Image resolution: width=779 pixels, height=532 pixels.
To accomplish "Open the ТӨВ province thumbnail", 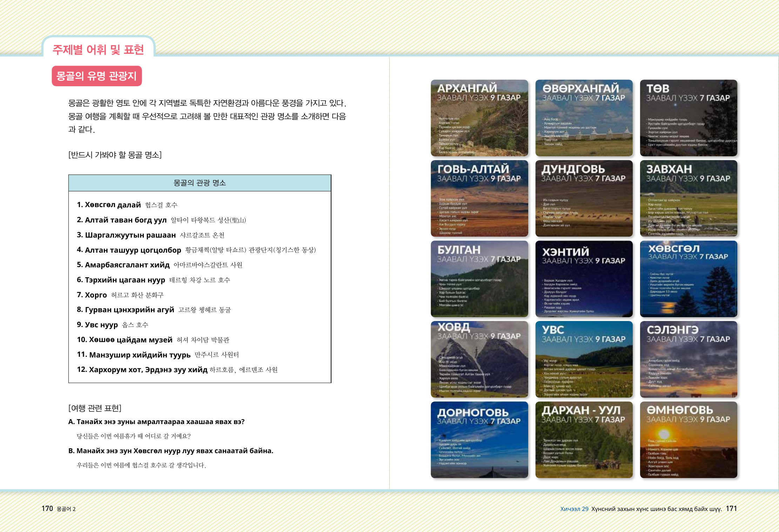I will click(x=688, y=118).
